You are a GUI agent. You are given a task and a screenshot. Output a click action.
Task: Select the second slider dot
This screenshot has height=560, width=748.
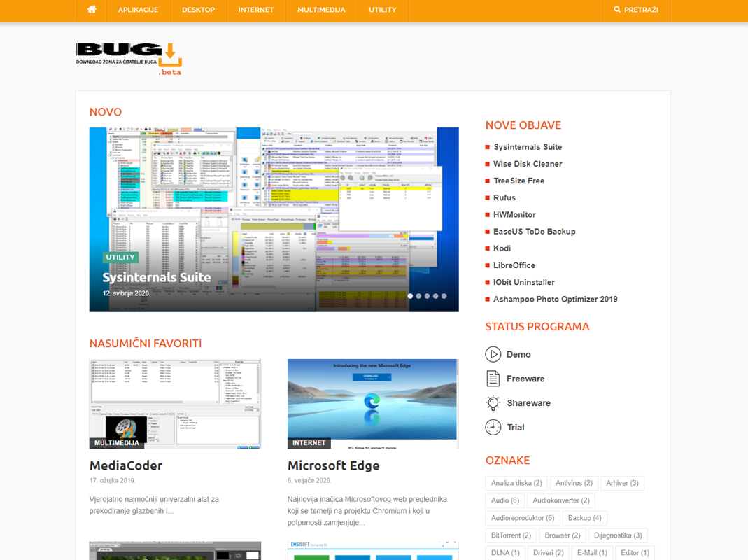(418, 296)
